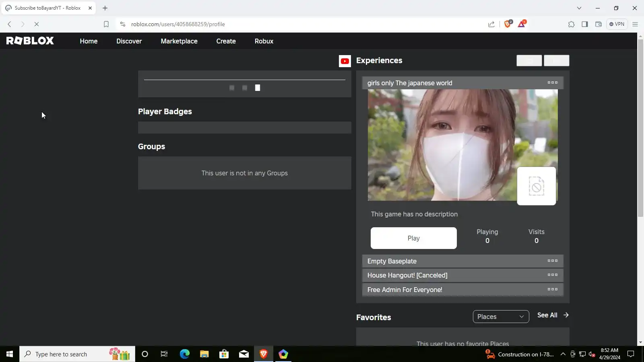Screen dimensions: 644x362
Task: Click the scrollbar down arrow
Action: point(640,343)
